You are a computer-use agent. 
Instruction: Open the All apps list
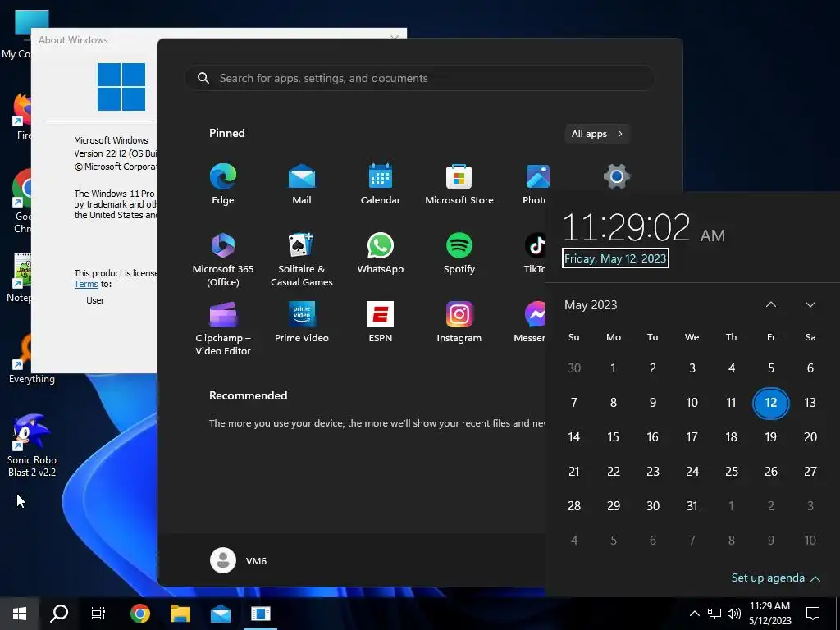(x=597, y=134)
